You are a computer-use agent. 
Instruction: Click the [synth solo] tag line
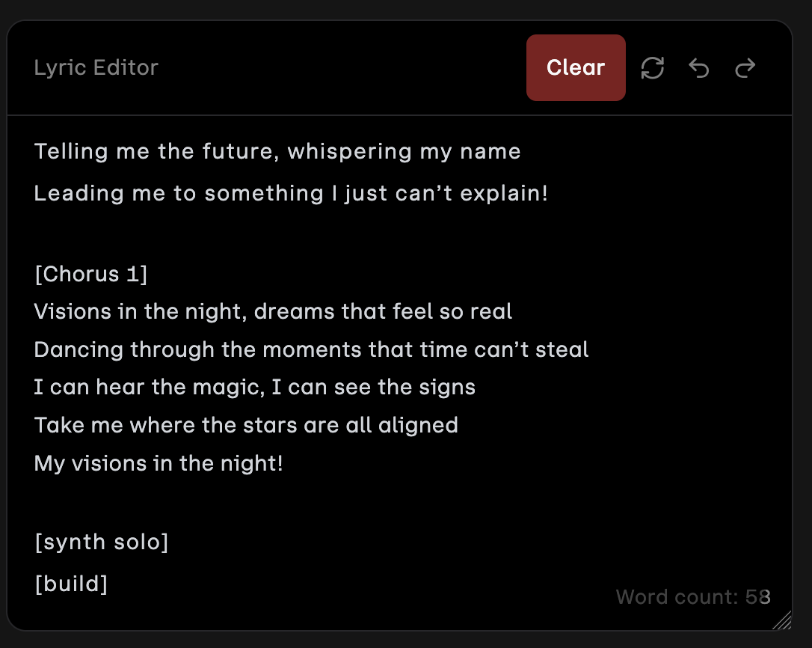click(x=101, y=542)
